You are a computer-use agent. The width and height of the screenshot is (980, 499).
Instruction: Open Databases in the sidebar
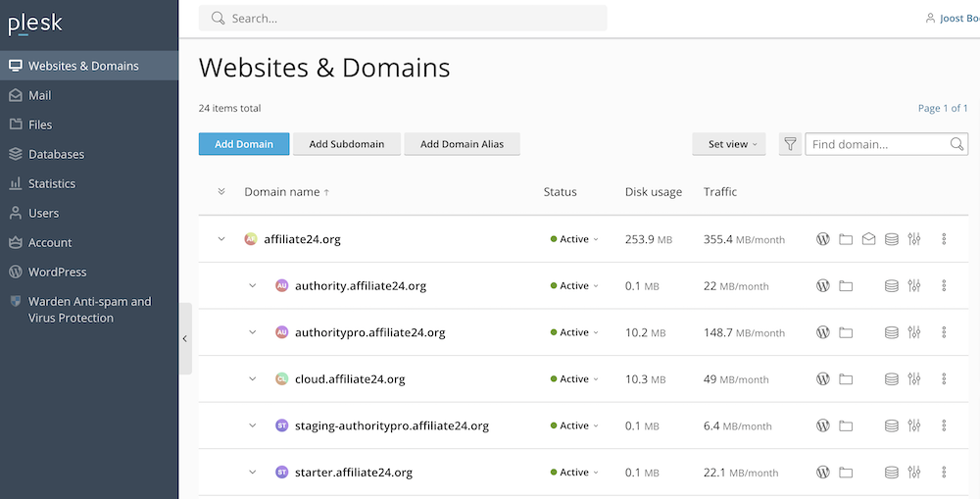click(x=56, y=154)
